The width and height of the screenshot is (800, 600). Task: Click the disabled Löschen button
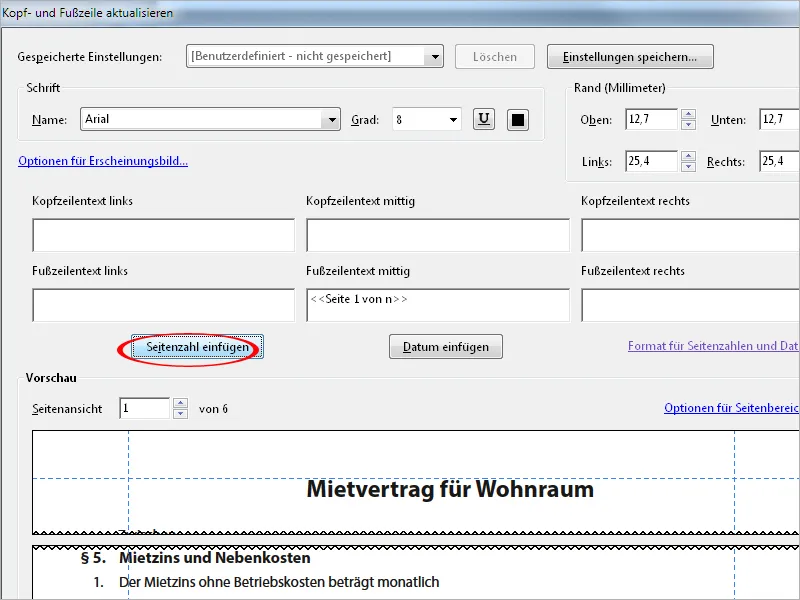[495, 57]
